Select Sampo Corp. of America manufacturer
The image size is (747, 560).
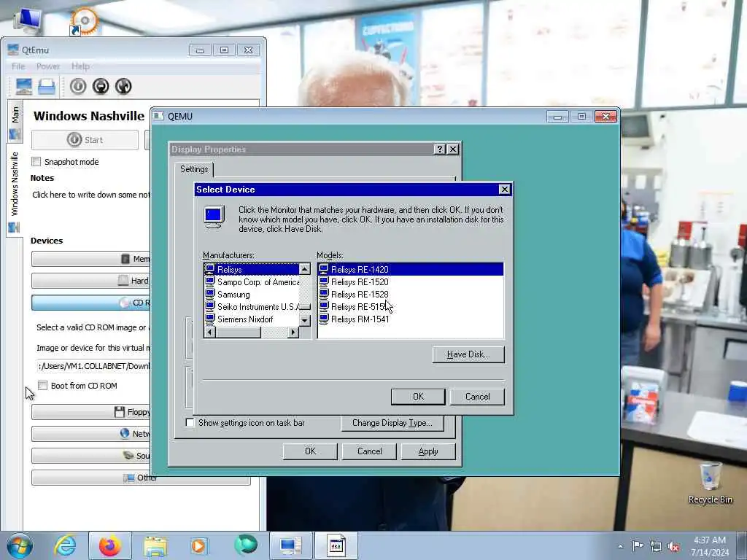(251, 282)
